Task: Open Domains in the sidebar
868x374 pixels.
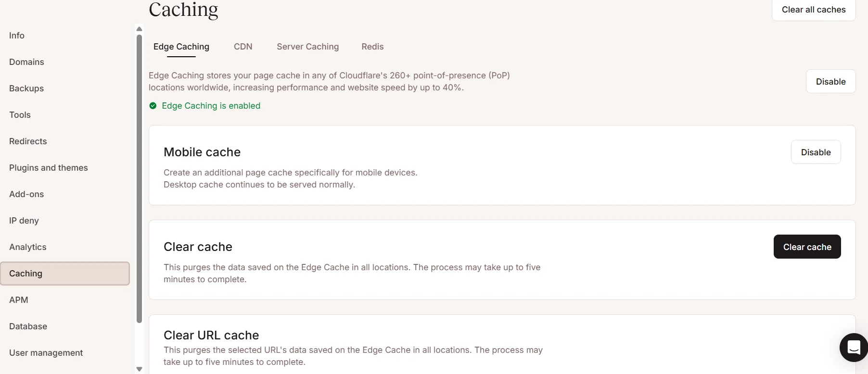Action: pyautogui.click(x=26, y=62)
